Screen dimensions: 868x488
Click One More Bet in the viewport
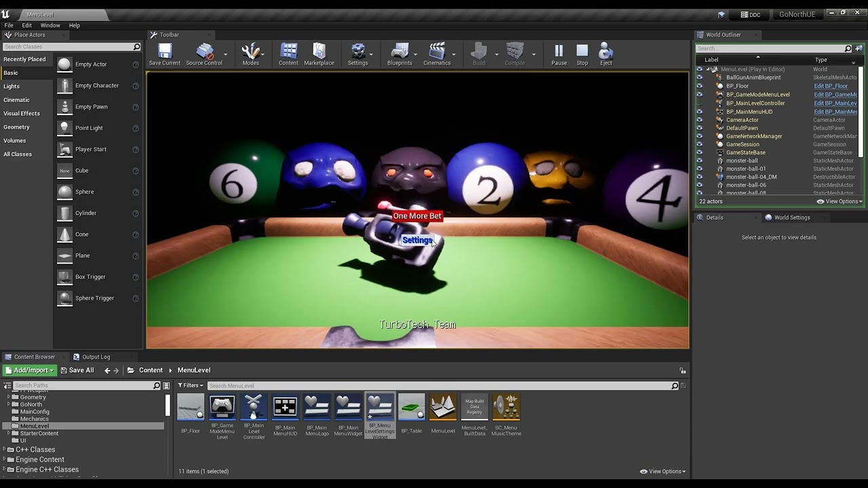pyautogui.click(x=417, y=216)
